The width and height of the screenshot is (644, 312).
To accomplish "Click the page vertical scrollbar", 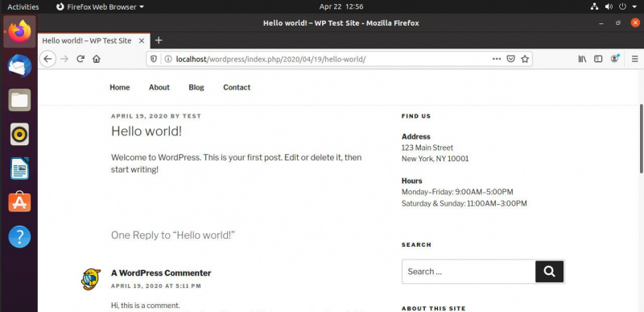I will (641, 138).
